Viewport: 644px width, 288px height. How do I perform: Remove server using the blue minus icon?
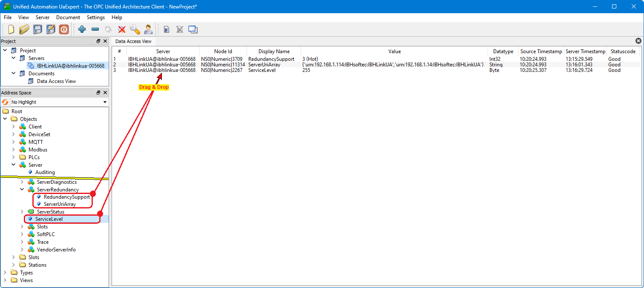pyautogui.click(x=95, y=29)
